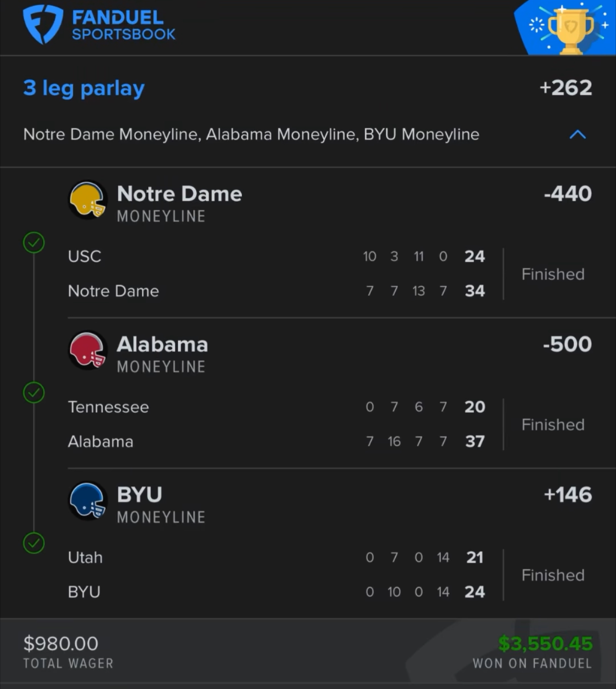Click the FanDuel Sportsbook wordmark
The width and height of the screenshot is (616, 689).
pos(123,25)
